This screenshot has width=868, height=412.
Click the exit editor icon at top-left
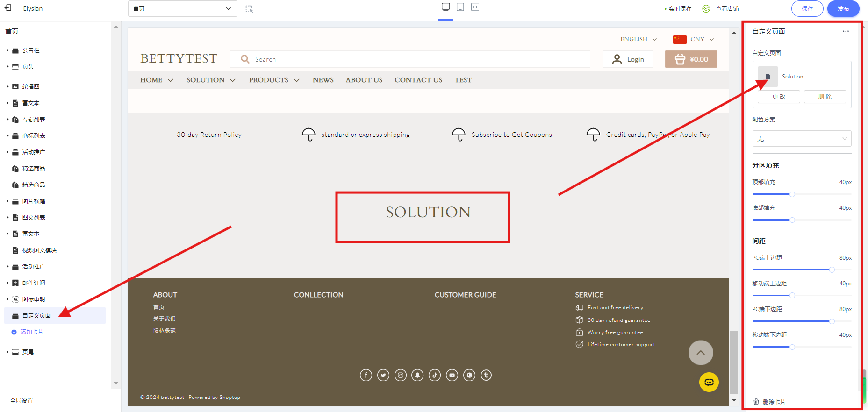point(8,8)
